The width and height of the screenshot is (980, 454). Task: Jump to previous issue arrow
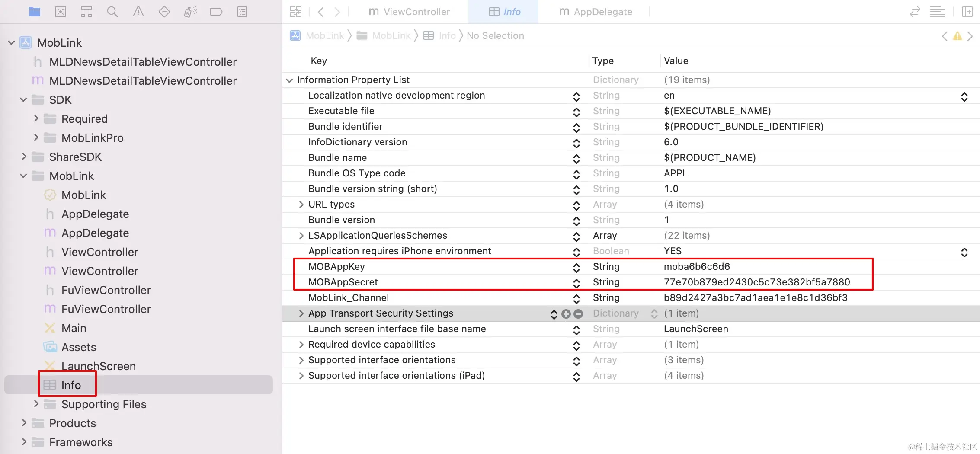(945, 36)
